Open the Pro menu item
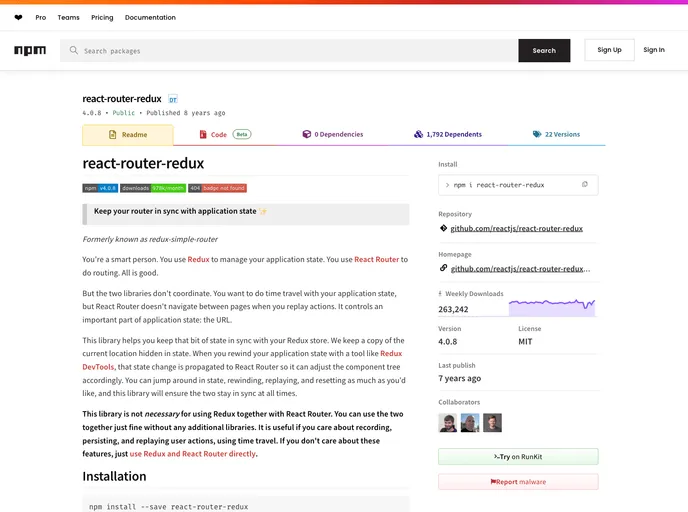 point(41,18)
